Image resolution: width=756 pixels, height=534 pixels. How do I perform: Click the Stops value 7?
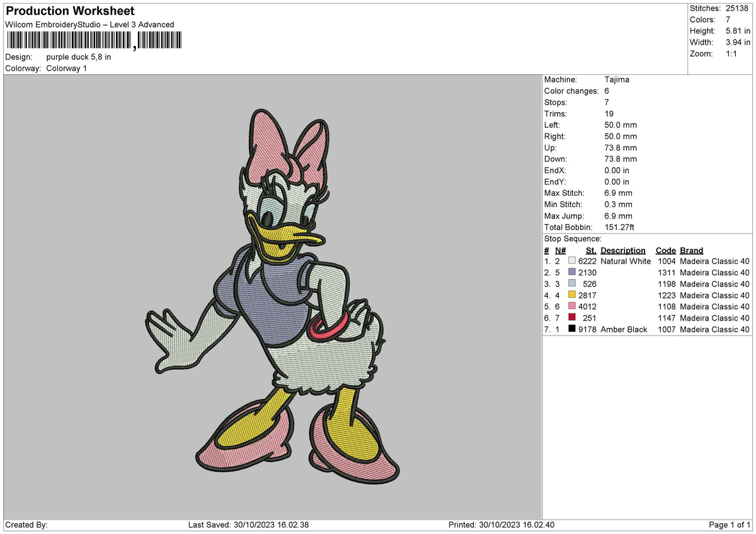(x=607, y=102)
